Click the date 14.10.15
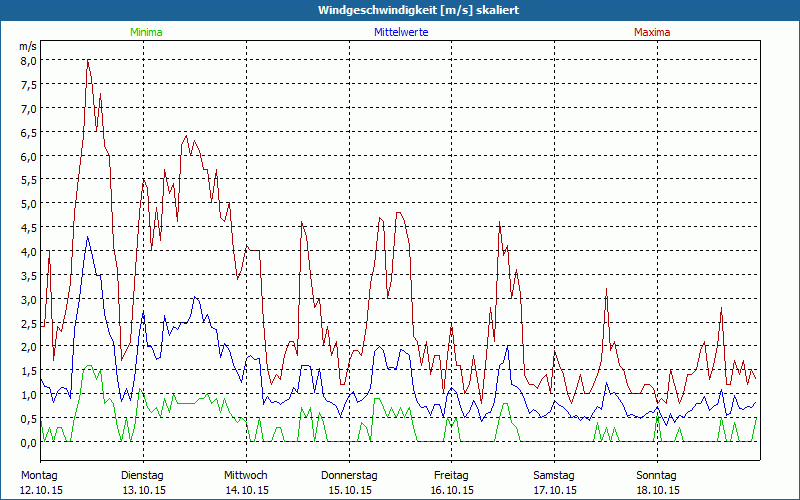 click(247, 490)
